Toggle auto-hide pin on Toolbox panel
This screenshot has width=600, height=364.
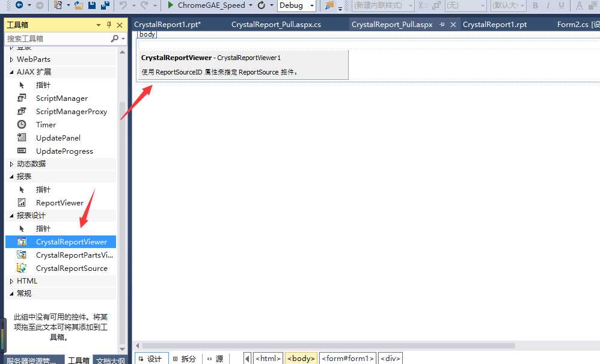[109, 25]
